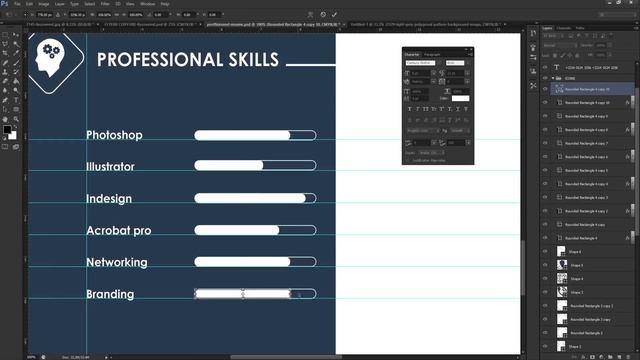Click the layers panel vertical scrollbar
This screenshot has width=640, height=360.
[637, 163]
